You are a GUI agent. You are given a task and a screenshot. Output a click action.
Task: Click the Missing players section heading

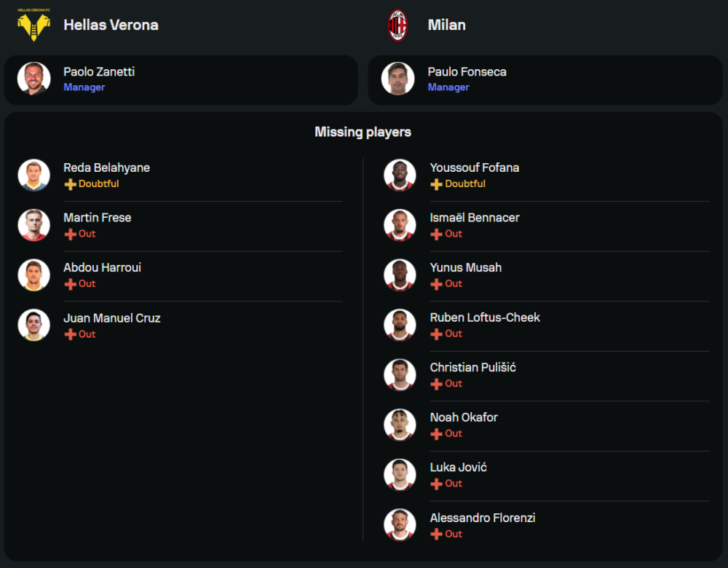[363, 132]
